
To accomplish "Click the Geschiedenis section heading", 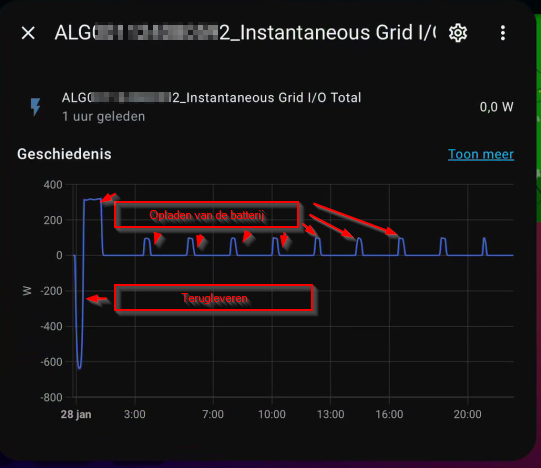I will [64, 154].
